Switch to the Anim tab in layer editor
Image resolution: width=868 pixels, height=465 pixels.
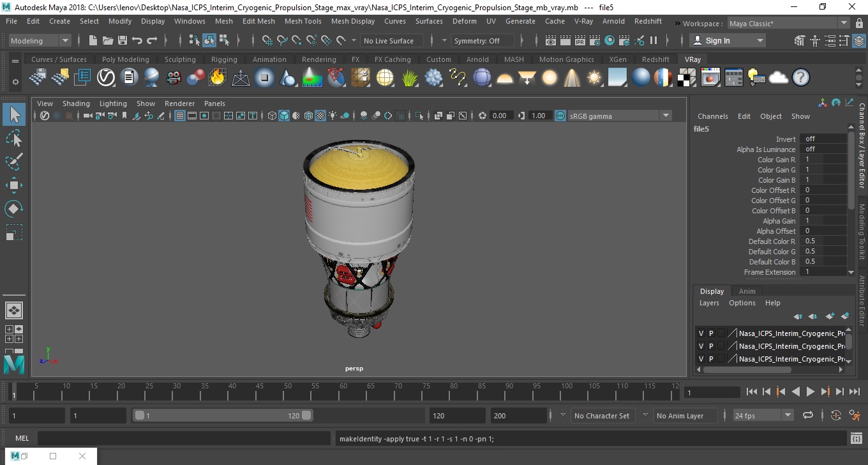click(747, 291)
